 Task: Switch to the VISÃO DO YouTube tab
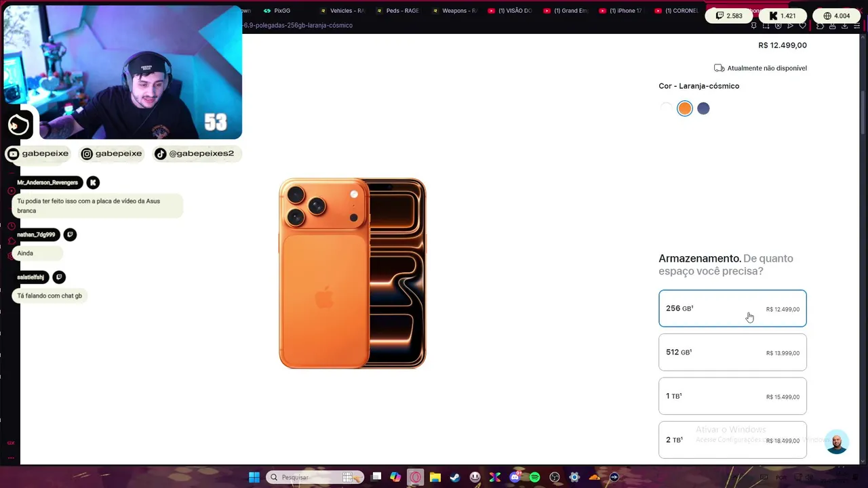[x=510, y=11]
